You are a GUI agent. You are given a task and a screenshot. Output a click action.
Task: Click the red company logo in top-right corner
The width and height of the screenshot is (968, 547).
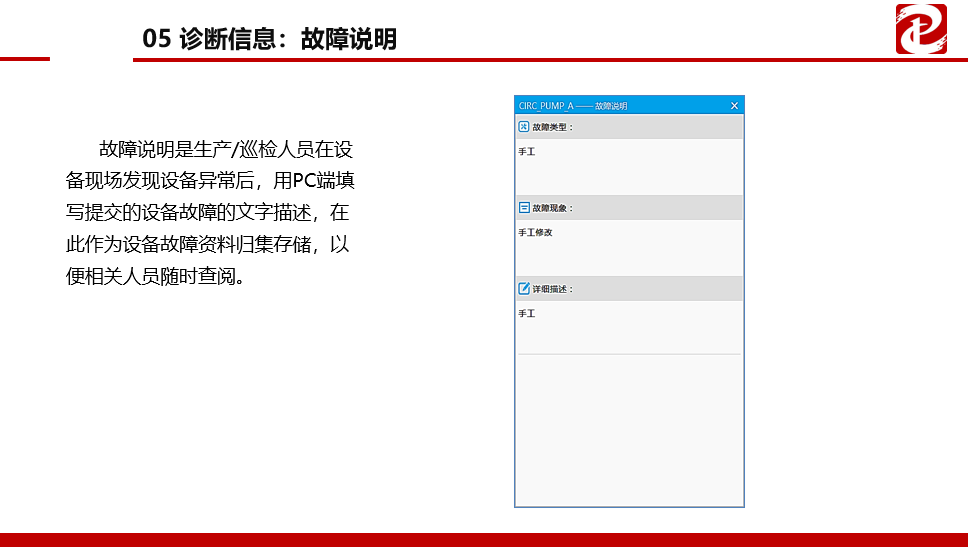pyautogui.click(x=921, y=28)
